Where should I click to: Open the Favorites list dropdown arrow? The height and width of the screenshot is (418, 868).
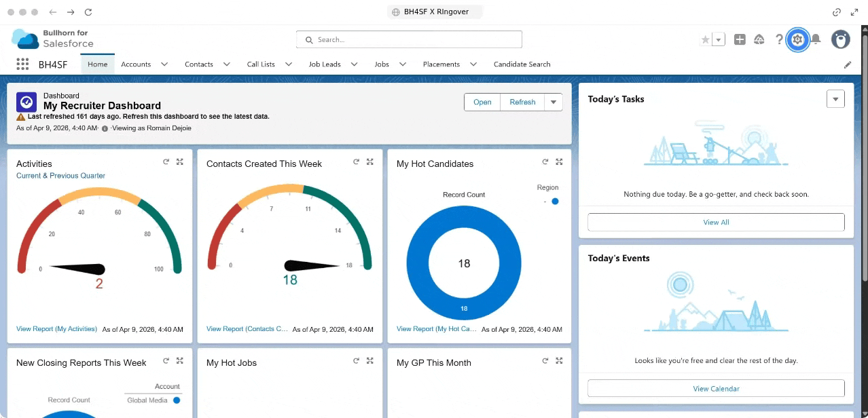click(x=719, y=40)
